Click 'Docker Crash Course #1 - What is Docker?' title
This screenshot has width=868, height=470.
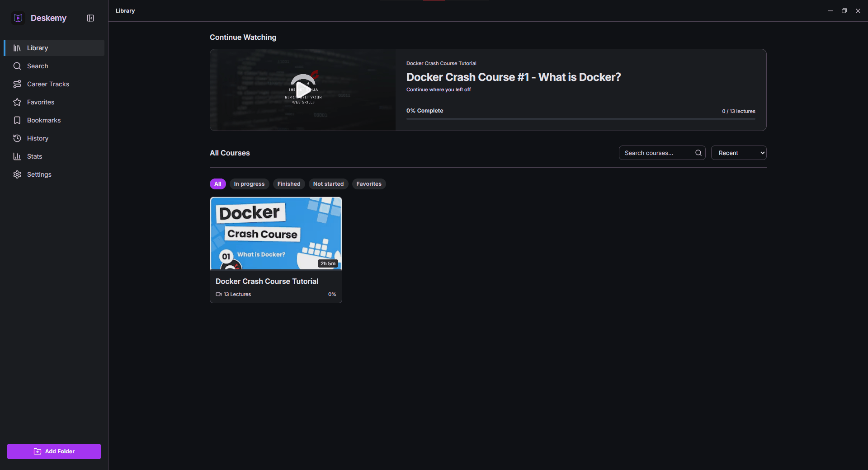point(514,77)
